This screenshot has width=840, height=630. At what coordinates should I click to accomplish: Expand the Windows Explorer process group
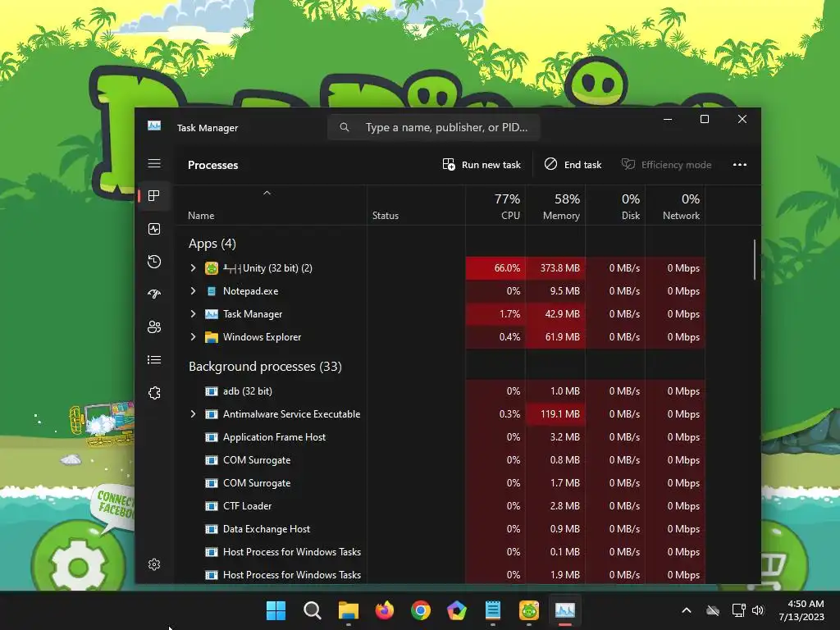pyautogui.click(x=193, y=337)
